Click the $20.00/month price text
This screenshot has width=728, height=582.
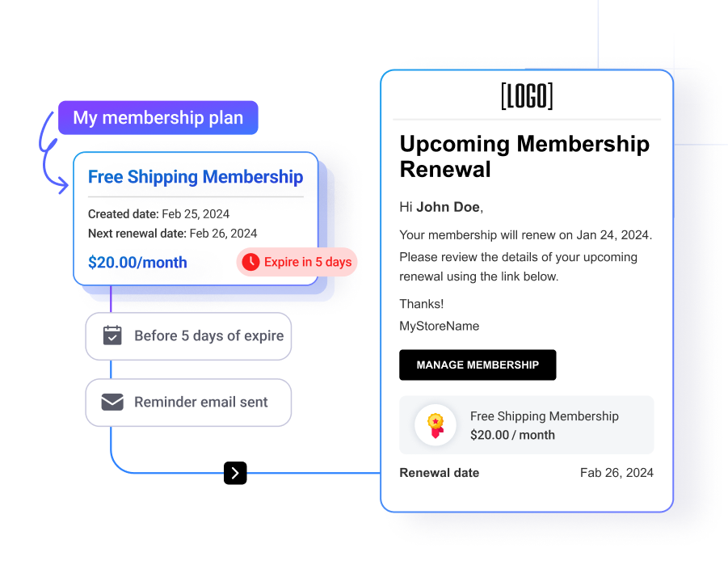coord(137,263)
